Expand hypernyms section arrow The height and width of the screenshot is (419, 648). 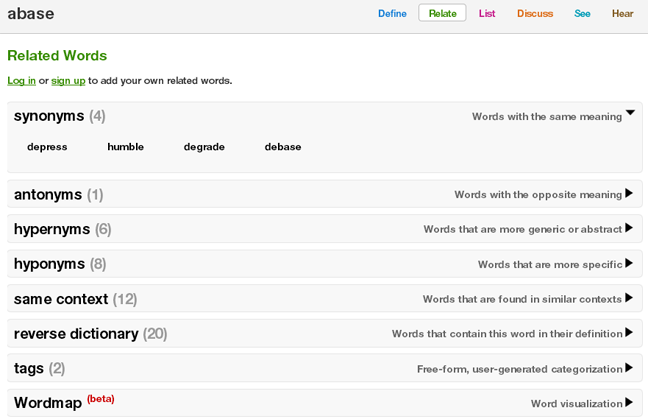tap(629, 228)
